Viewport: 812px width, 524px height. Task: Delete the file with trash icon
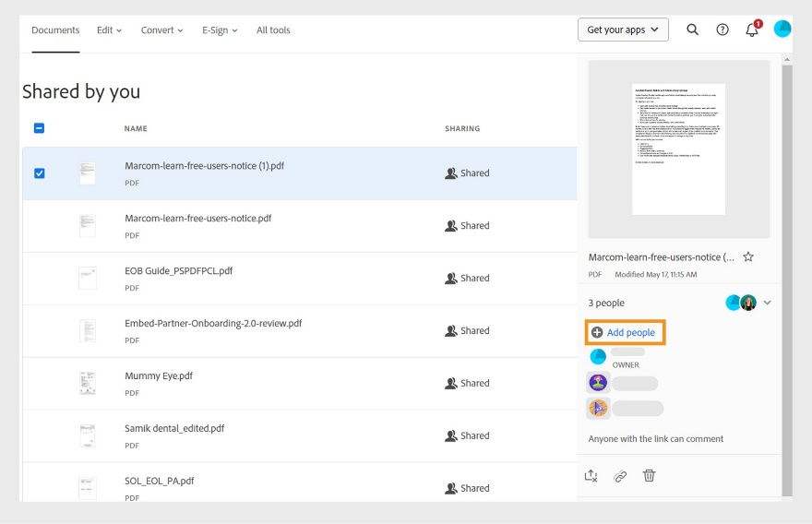click(649, 476)
